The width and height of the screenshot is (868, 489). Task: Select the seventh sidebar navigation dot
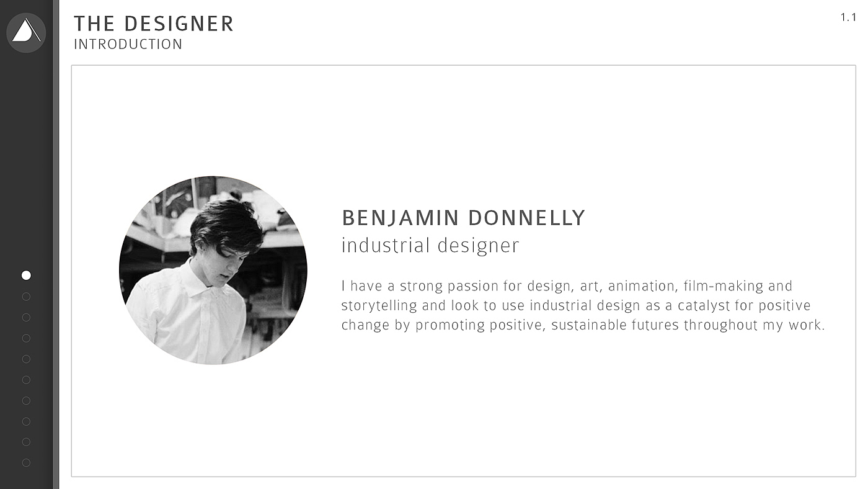click(x=26, y=400)
